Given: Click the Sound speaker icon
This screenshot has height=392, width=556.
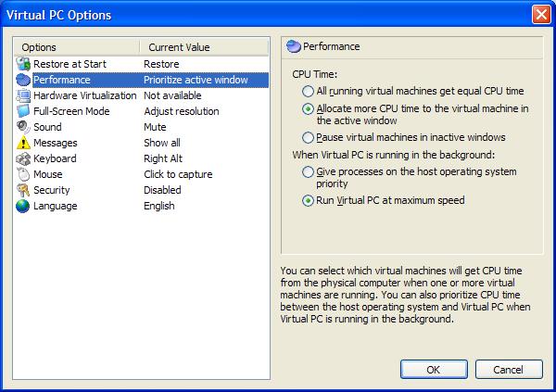Looking at the screenshot, I should [x=23, y=127].
